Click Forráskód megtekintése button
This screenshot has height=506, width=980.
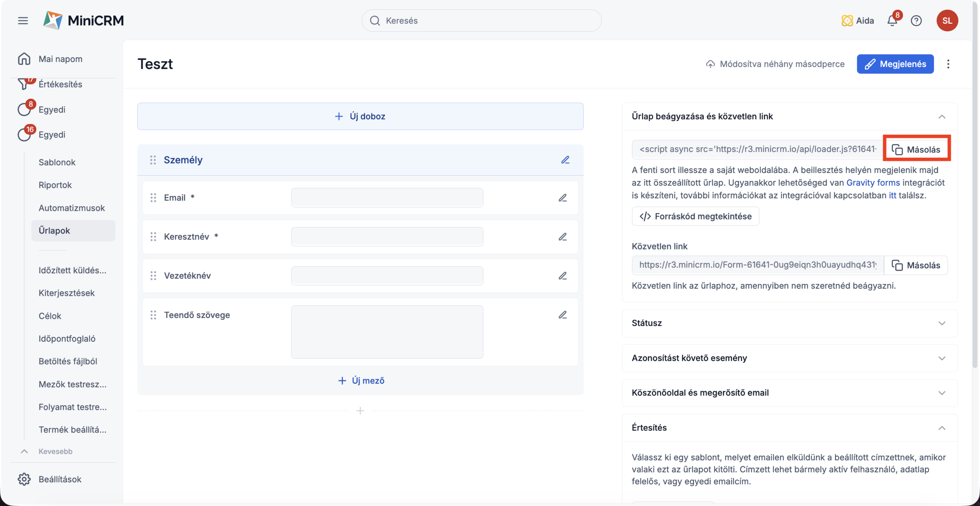click(695, 216)
